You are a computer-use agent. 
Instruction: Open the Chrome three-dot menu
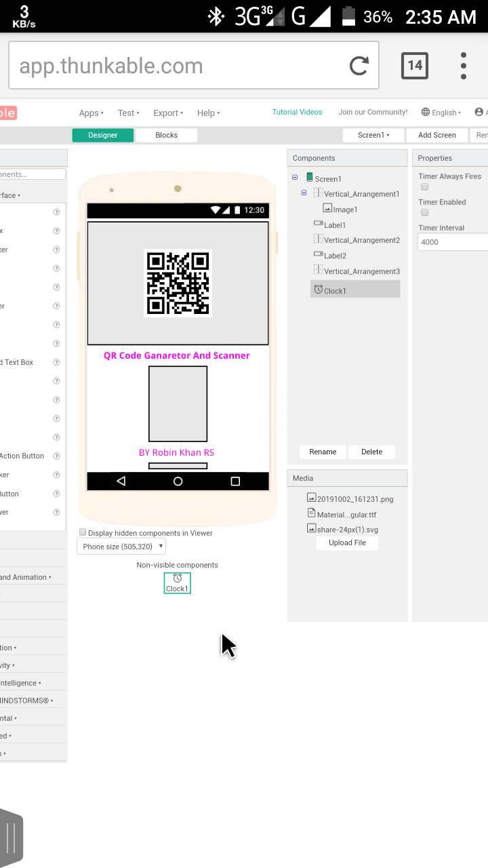pyautogui.click(x=464, y=66)
